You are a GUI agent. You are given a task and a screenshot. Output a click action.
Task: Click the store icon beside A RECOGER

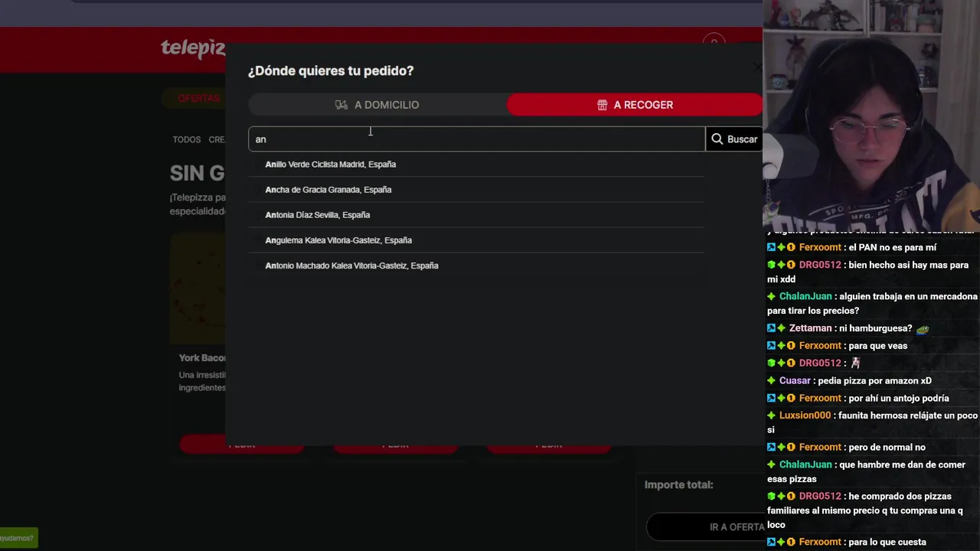(x=603, y=105)
